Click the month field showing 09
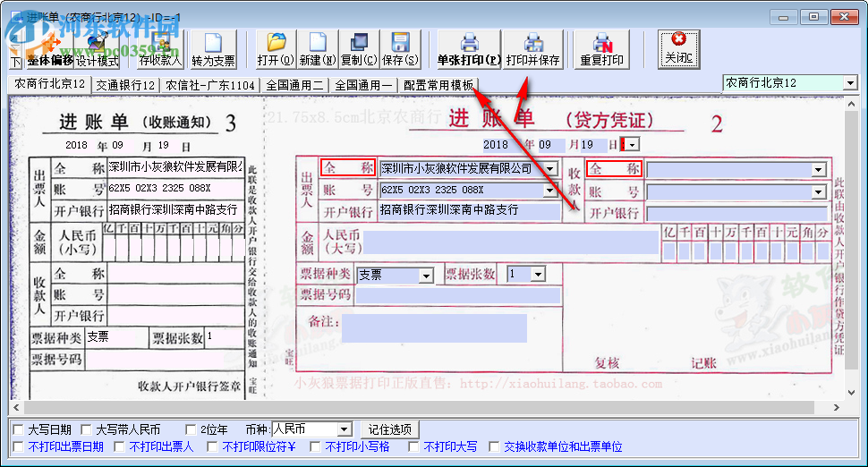 [551, 145]
